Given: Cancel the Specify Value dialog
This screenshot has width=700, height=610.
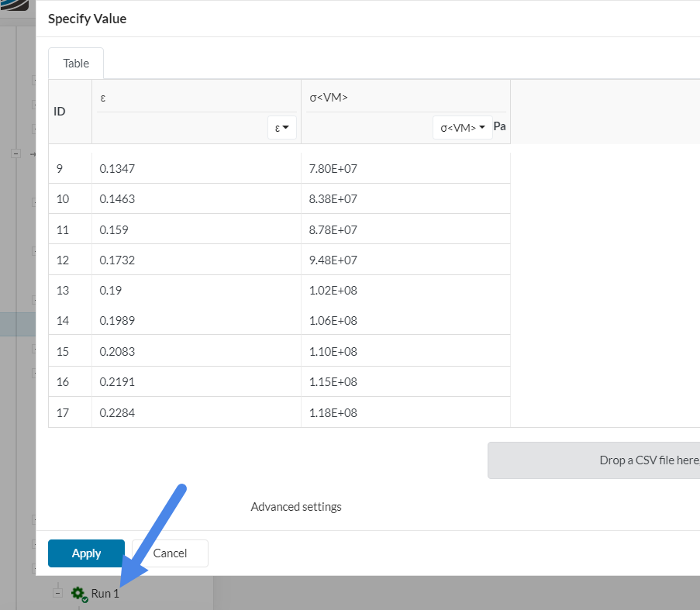Looking at the screenshot, I should [170, 553].
